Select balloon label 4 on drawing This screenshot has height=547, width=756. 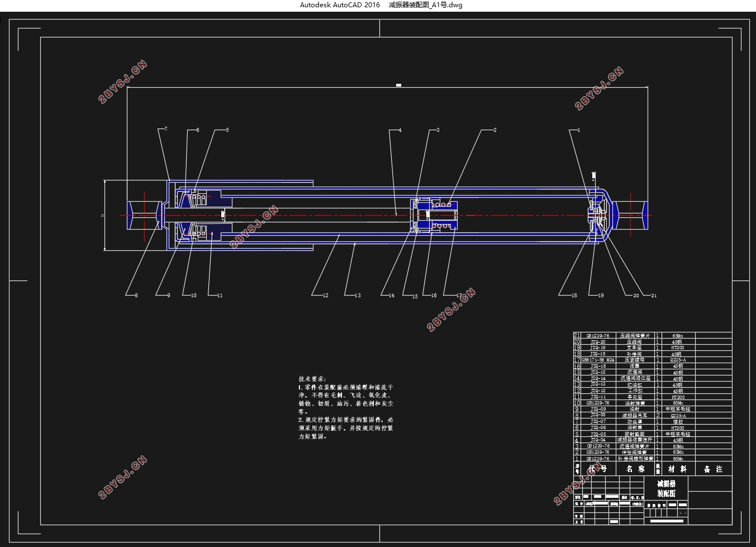click(400, 130)
